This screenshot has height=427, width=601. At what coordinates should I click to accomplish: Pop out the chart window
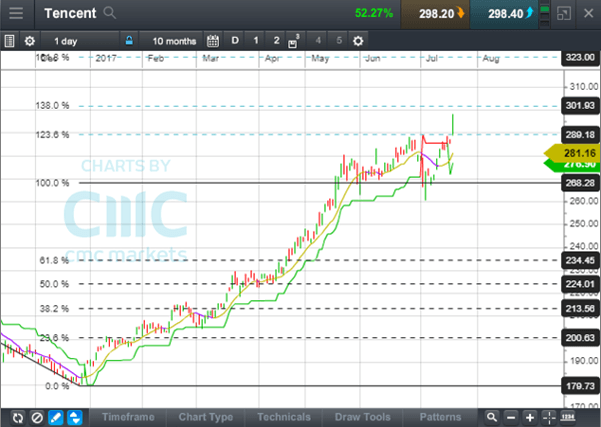[564, 14]
